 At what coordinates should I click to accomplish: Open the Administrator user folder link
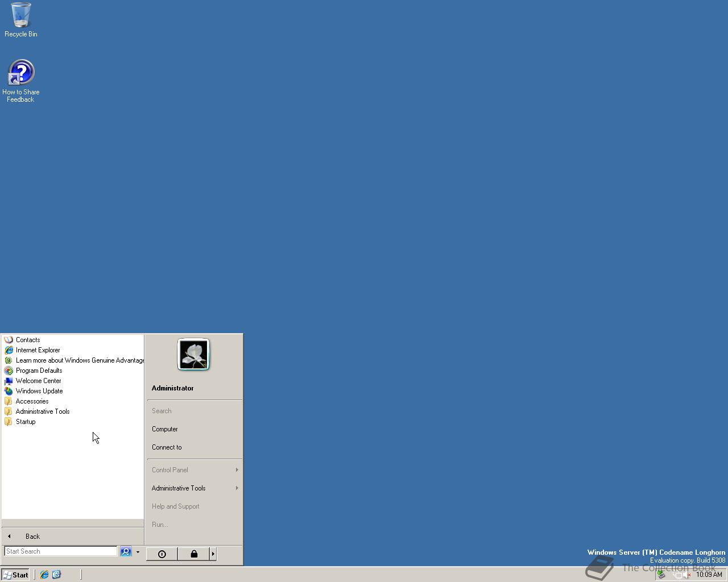point(172,388)
